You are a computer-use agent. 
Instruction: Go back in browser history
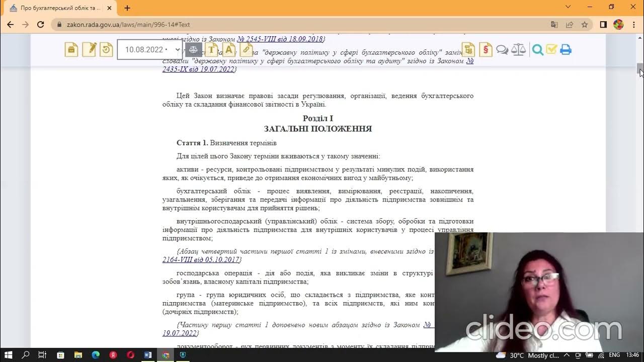click(x=10, y=24)
